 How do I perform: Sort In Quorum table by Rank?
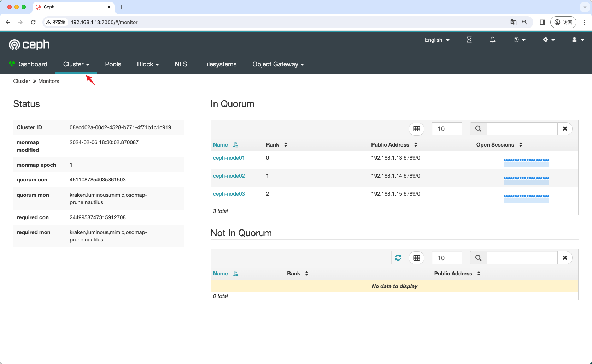coord(276,145)
